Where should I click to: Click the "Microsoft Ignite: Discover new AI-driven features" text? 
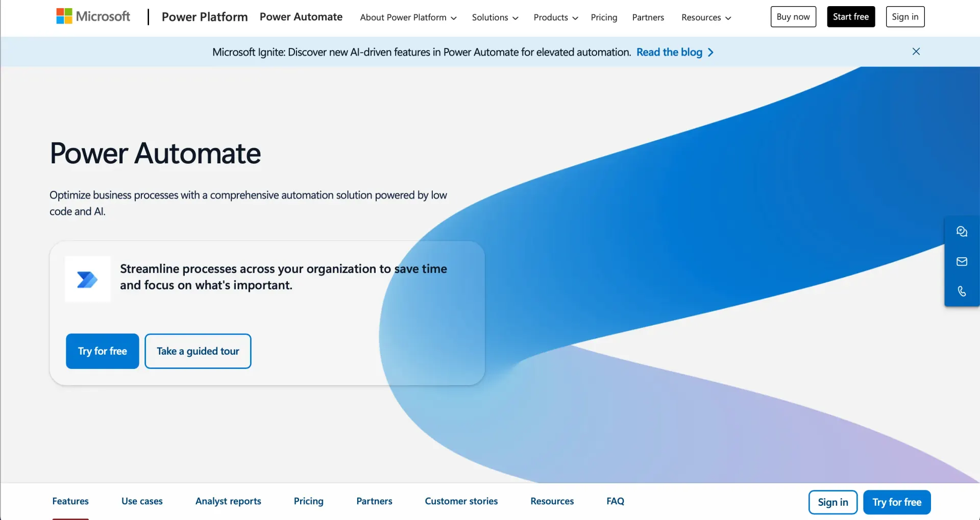[422, 52]
